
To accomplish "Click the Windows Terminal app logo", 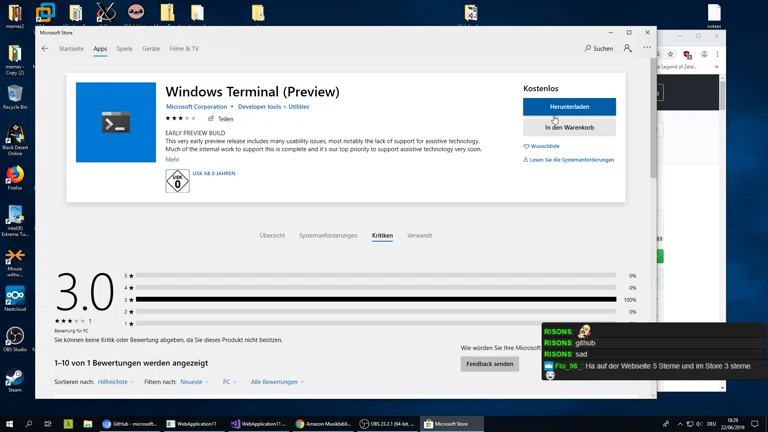I will coord(116,122).
